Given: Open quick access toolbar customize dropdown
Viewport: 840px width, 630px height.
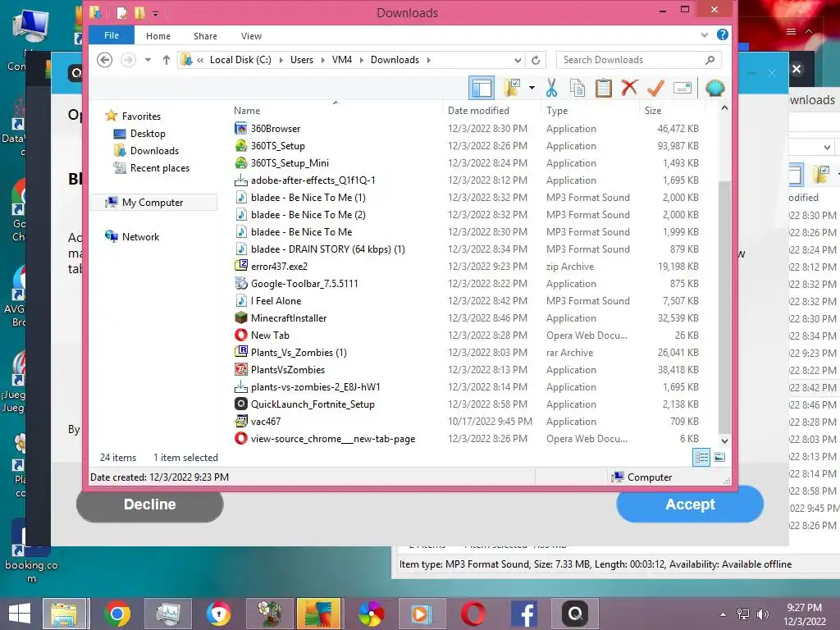Looking at the screenshot, I should pos(155,13).
